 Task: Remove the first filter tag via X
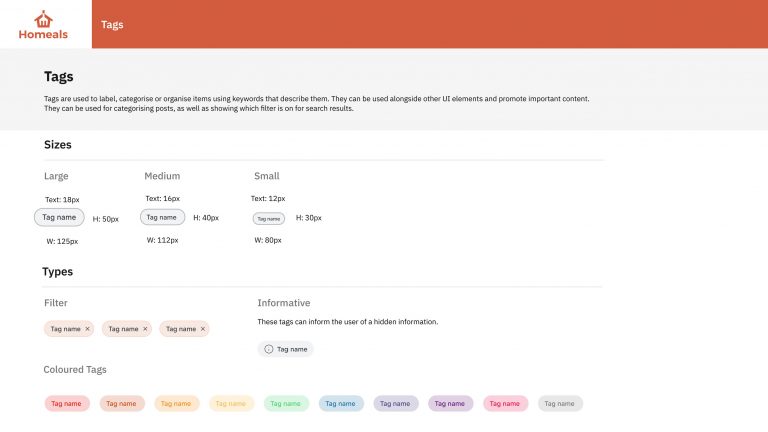[x=88, y=329]
